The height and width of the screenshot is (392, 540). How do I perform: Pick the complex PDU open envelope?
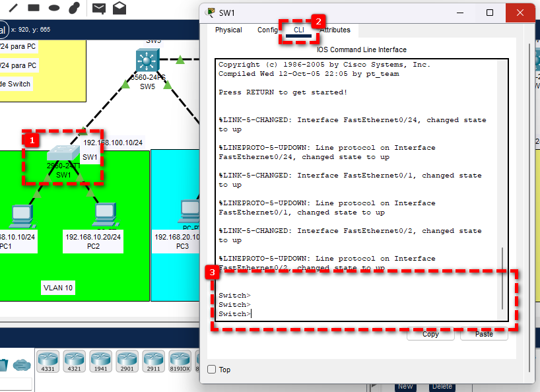pos(119,8)
